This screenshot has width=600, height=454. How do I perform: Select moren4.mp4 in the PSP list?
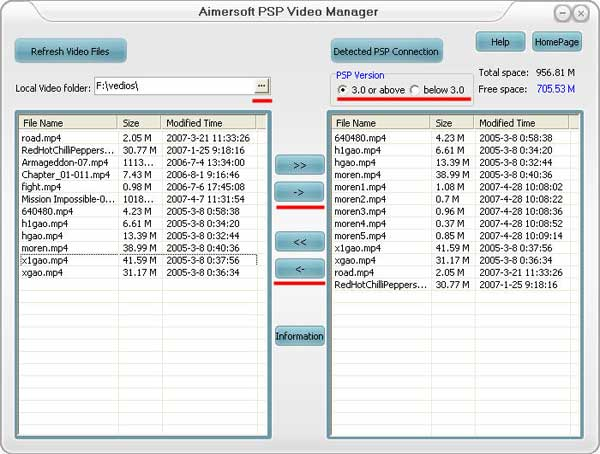point(452,224)
